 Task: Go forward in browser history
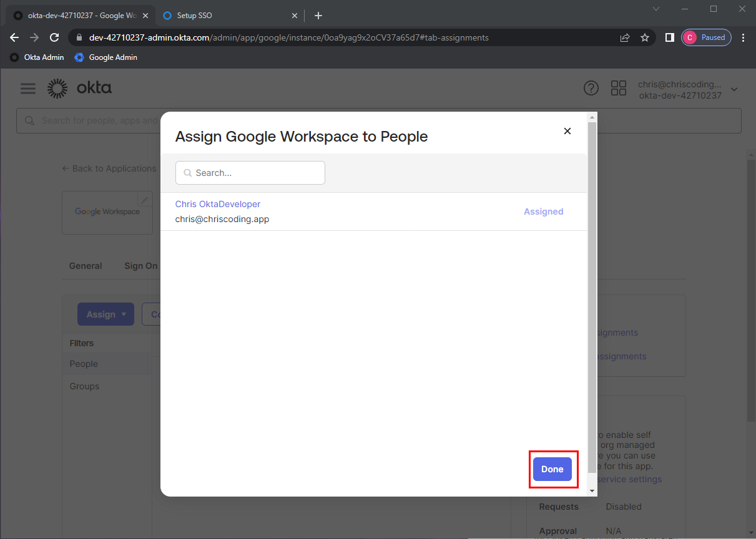[x=34, y=37]
